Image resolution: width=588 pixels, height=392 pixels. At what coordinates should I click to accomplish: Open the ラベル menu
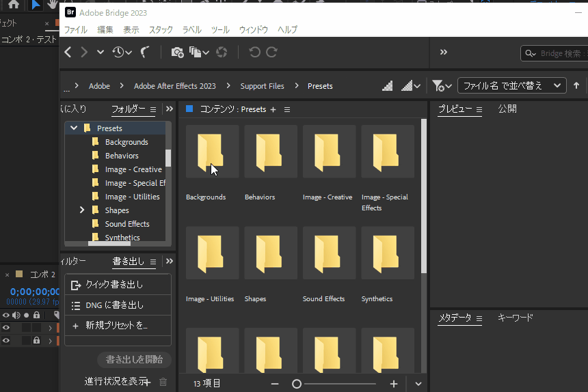[x=191, y=29]
